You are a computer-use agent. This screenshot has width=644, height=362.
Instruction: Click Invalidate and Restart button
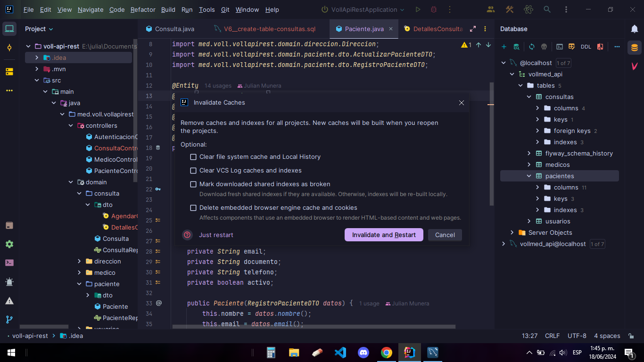point(384,235)
